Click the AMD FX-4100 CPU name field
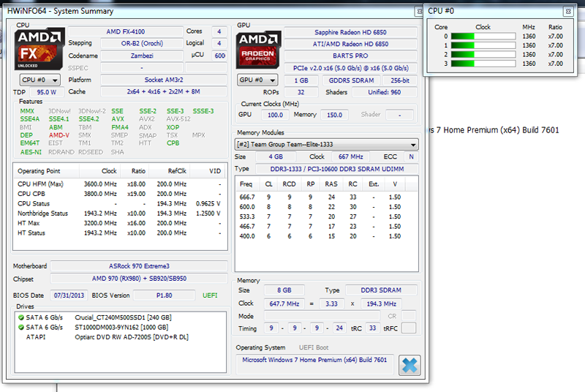Viewport: 585px width, 392px height. (x=125, y=31)
